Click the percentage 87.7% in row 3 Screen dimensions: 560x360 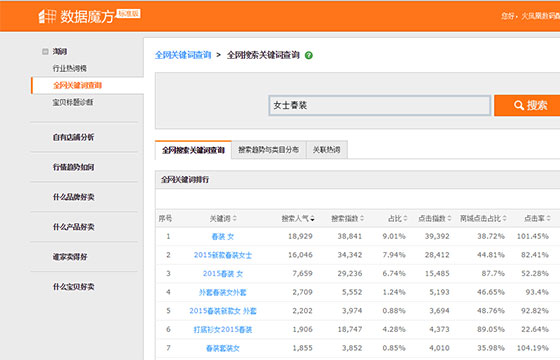(493, 273)
